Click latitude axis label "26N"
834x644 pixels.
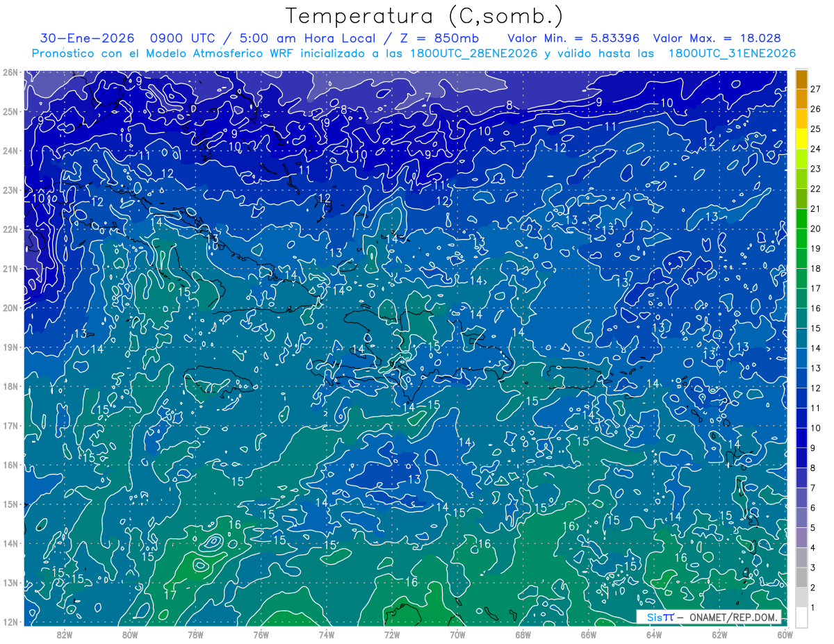10,72
